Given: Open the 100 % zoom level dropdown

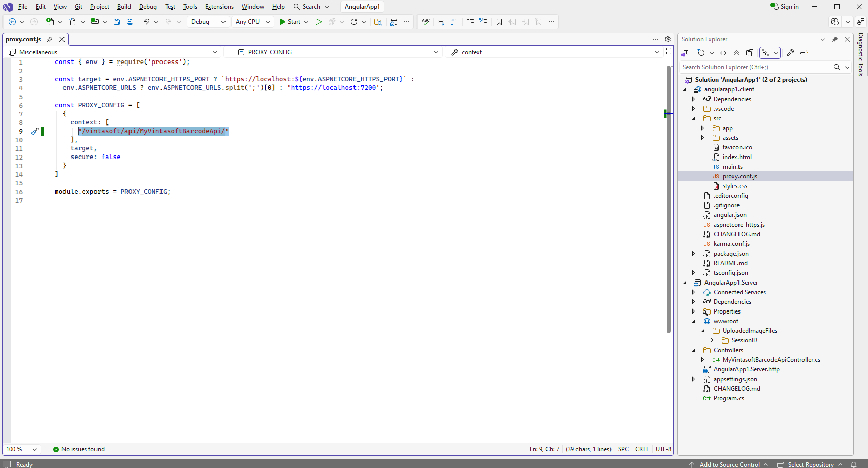Looking at the screenshot, I should click(x=21, y=449).
